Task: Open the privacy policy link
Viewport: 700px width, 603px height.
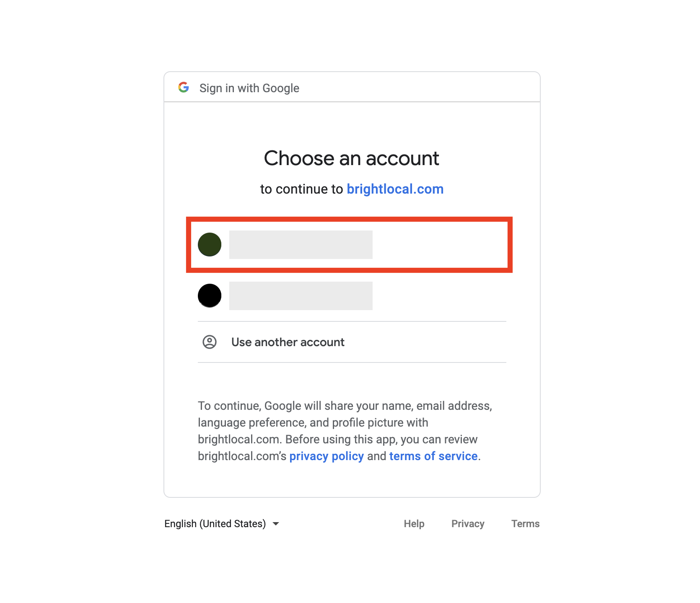Action: tap(327, 456)
